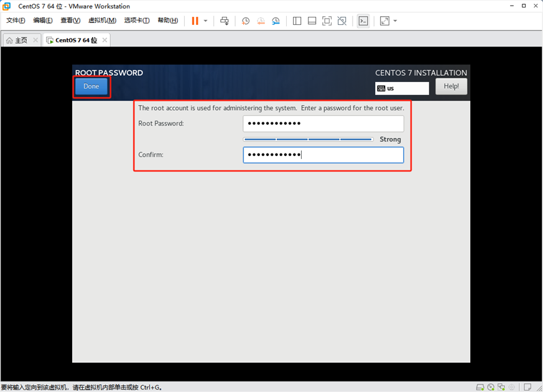The image size is (543, 392).
Task: Enter full screen mode icon
Action: pos(327,21)
